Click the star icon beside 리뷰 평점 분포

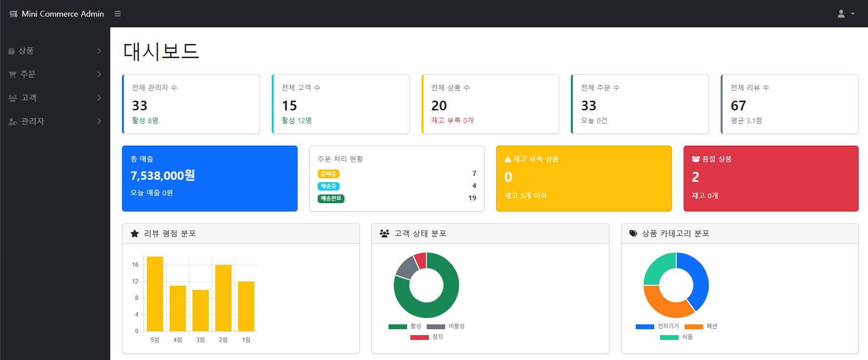[135, 233]
